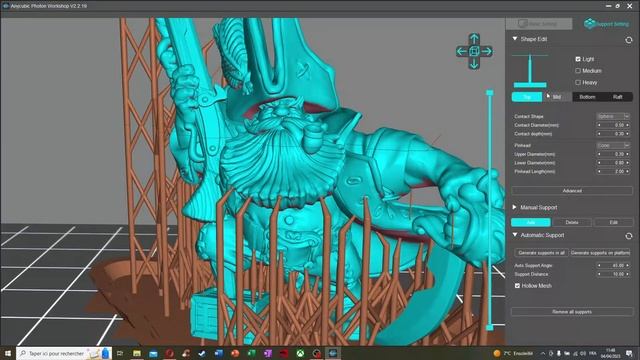
Task: Decrease Upper Diameter value
Action: coord(599,154)
